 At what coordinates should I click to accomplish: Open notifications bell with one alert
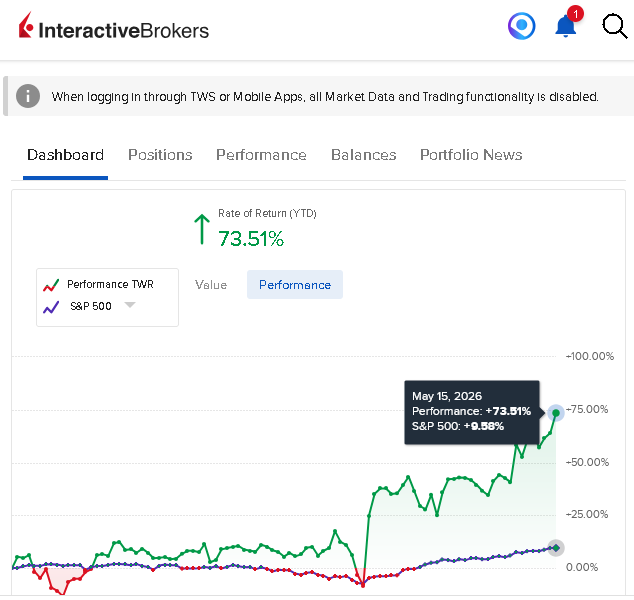coord(568,23)
